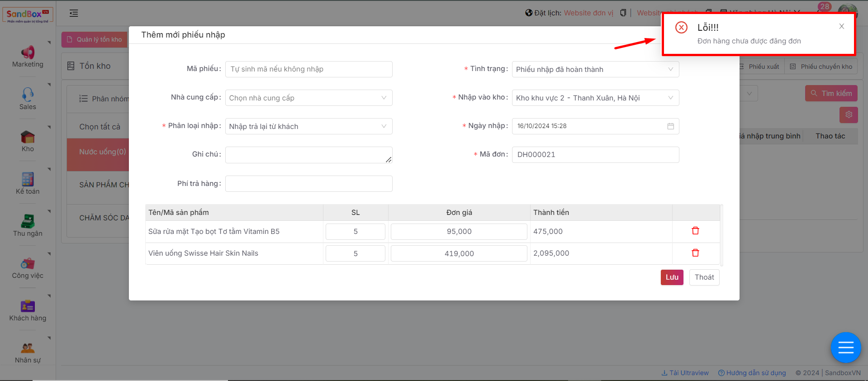Click the blue floating menu button

pos(845,348)
